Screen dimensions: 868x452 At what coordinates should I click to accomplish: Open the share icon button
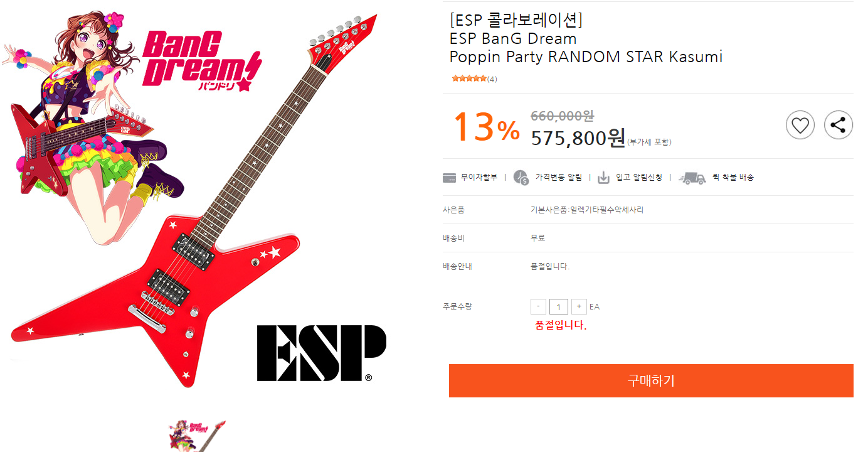838,125
